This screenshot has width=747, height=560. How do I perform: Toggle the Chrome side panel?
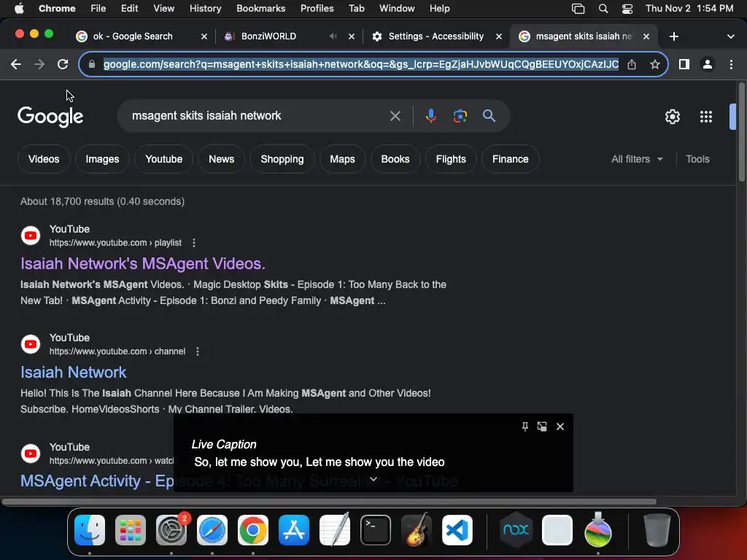pyautogui.click(x=684, y=64)
